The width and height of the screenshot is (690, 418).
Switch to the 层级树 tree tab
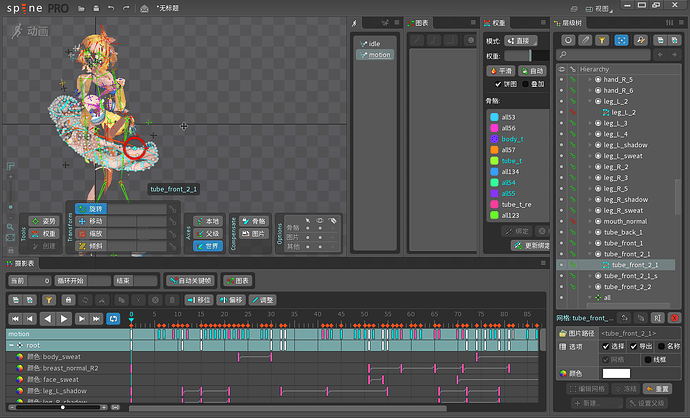point(568,23)
